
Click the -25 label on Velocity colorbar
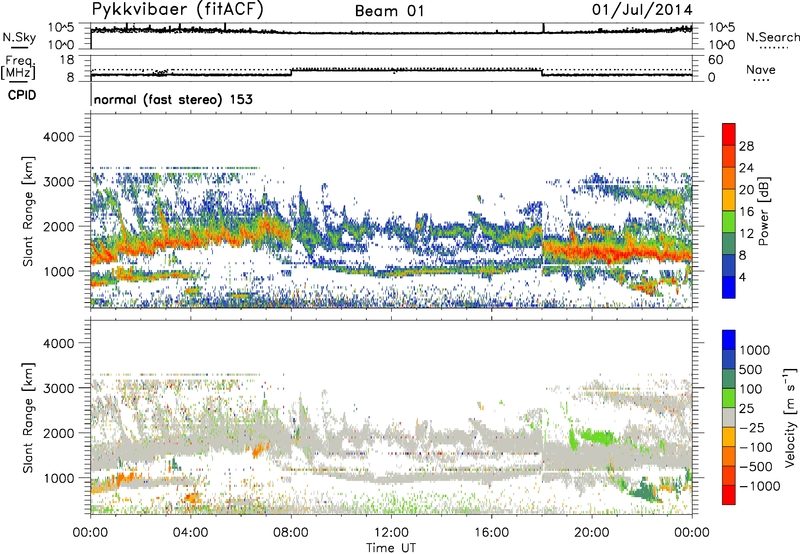(x=753, y=428)
